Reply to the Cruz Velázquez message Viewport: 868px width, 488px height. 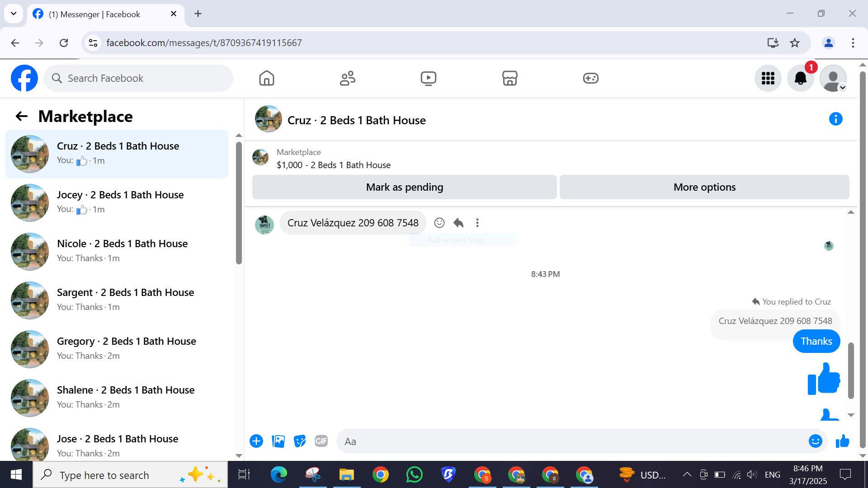point(458,223)
